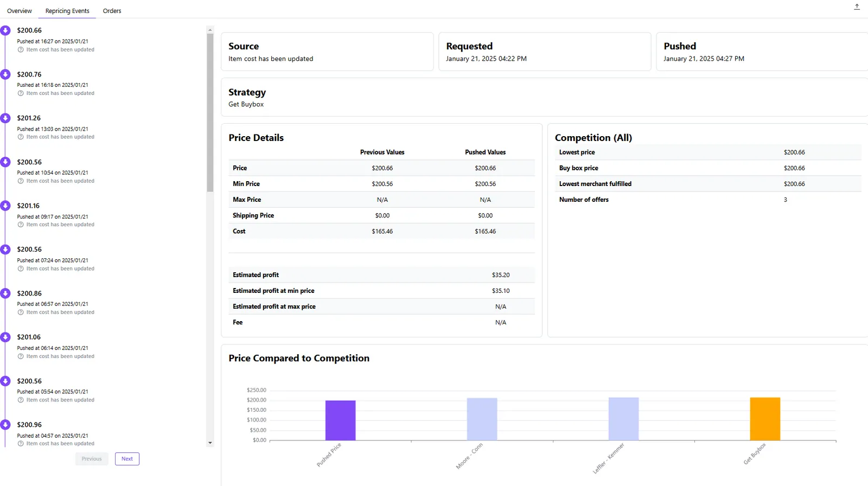Click the scroll down arrow of events list
The width and height of the screenshot is (868, 486).
point(210,443)
